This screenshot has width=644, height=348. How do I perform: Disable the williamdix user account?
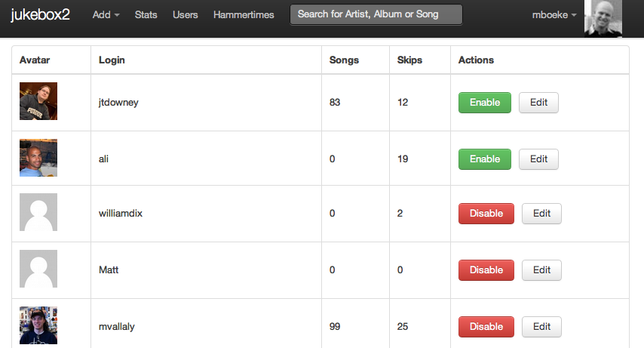(486, 214)
